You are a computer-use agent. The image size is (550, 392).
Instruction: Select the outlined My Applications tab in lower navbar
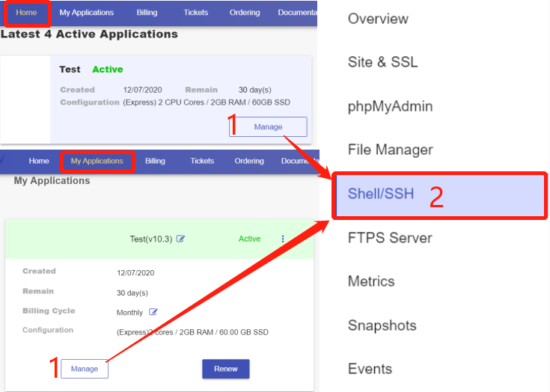[x=97, y=161]
